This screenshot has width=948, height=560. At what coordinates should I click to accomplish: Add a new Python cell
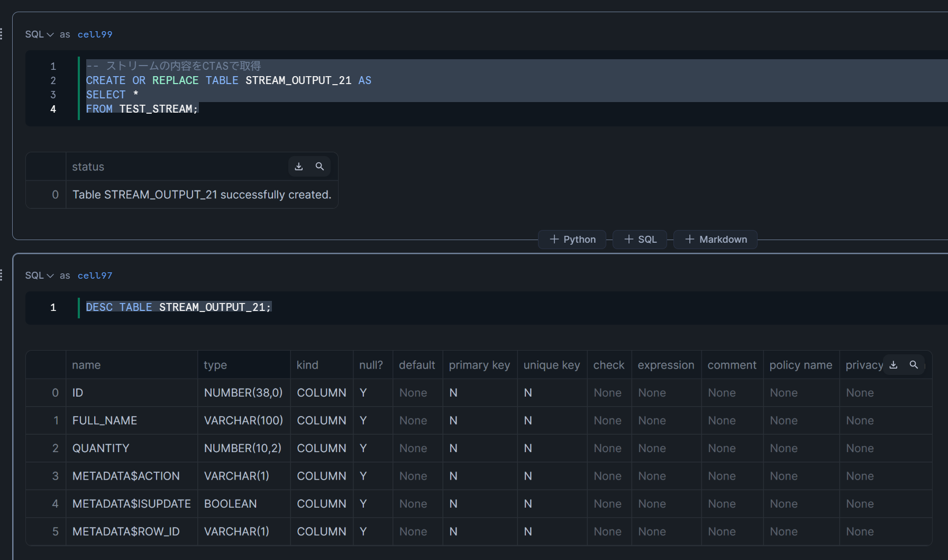coord(572,240)
